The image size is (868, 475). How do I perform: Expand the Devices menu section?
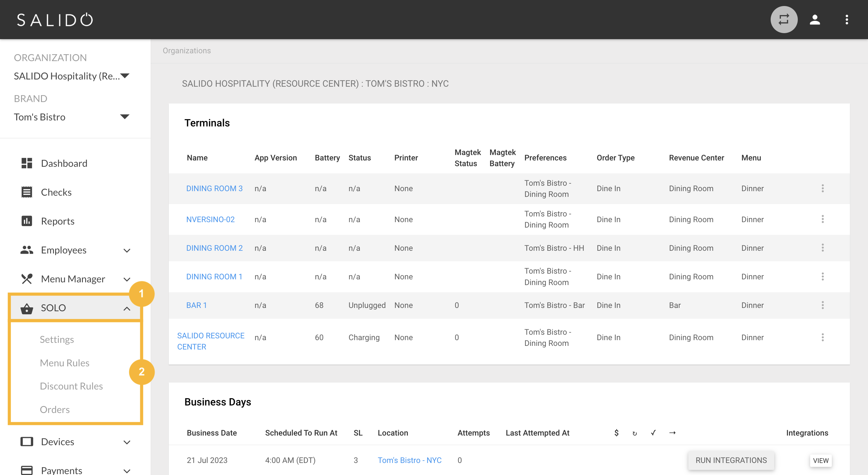pyautogui.click(x=127, y=442)
